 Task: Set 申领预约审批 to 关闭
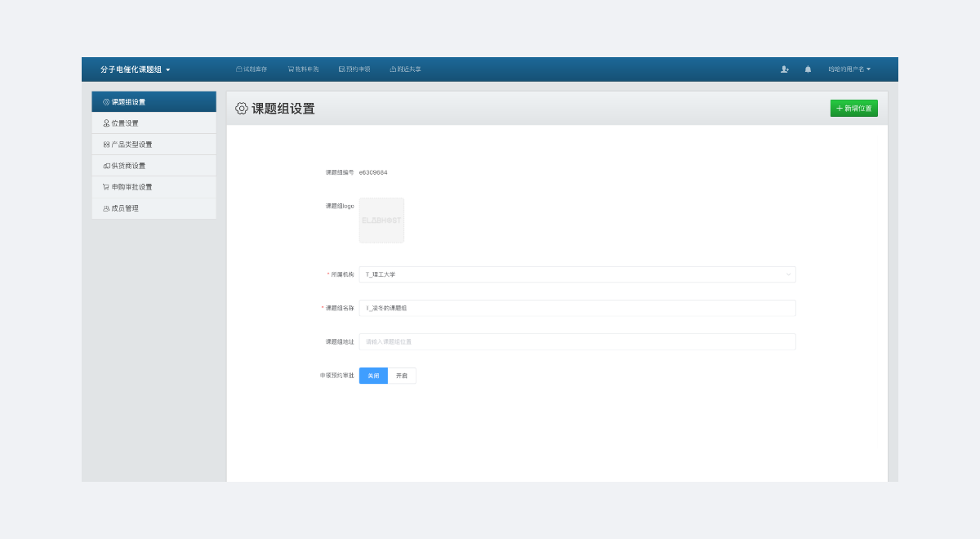point(373,376)
